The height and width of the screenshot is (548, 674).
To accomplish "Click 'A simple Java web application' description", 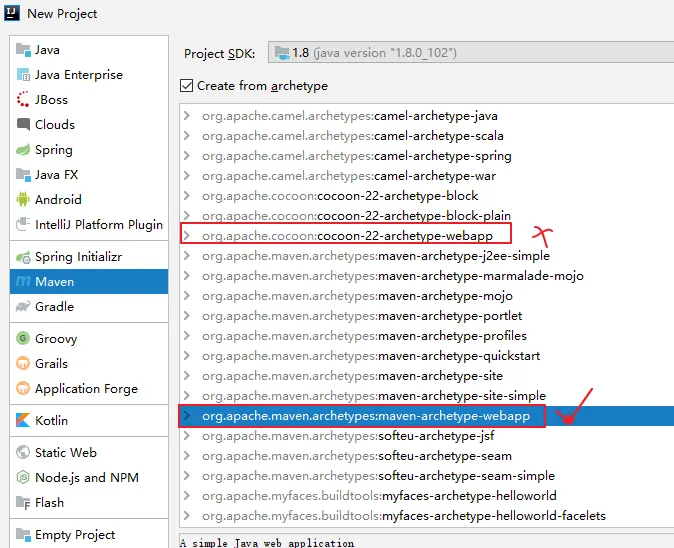I will pos(267,543).
